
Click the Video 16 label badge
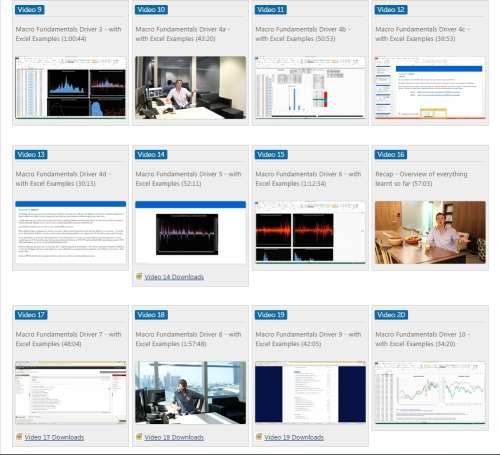(391, 155)
